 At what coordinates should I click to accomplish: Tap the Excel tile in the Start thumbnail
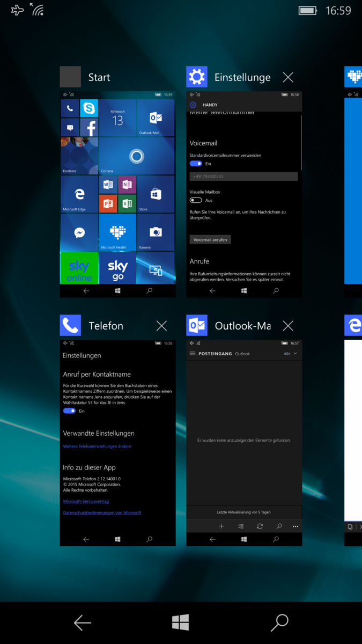click(x=127, y=204)
